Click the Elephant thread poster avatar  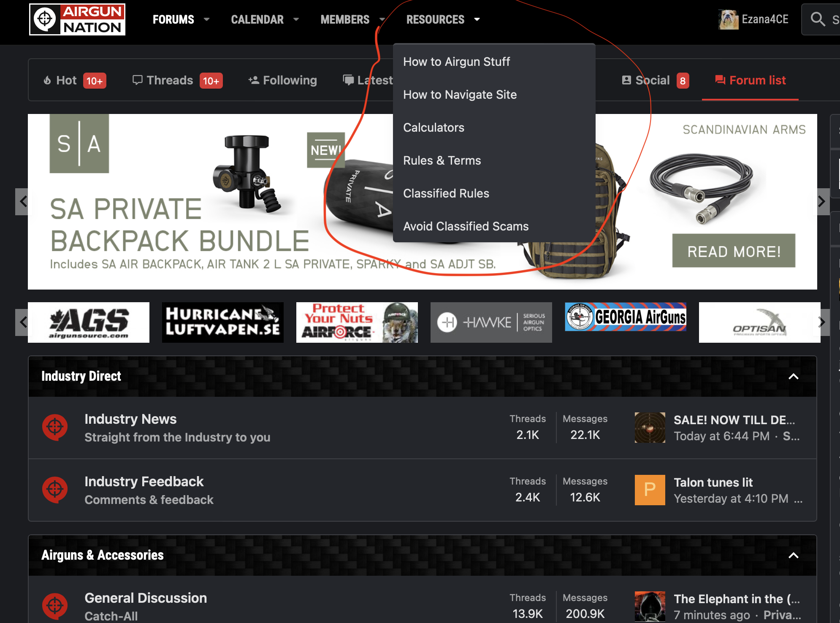click(650, 607)
